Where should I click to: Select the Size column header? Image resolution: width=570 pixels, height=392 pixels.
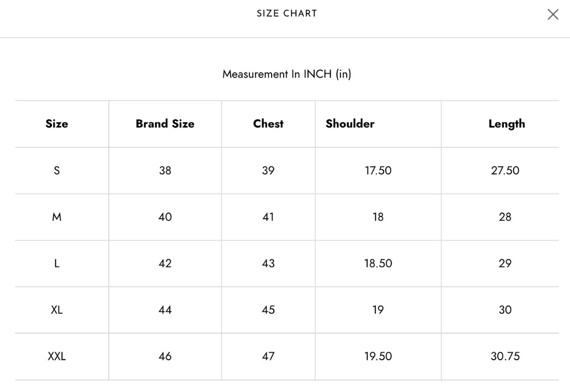tap(57, 123)
